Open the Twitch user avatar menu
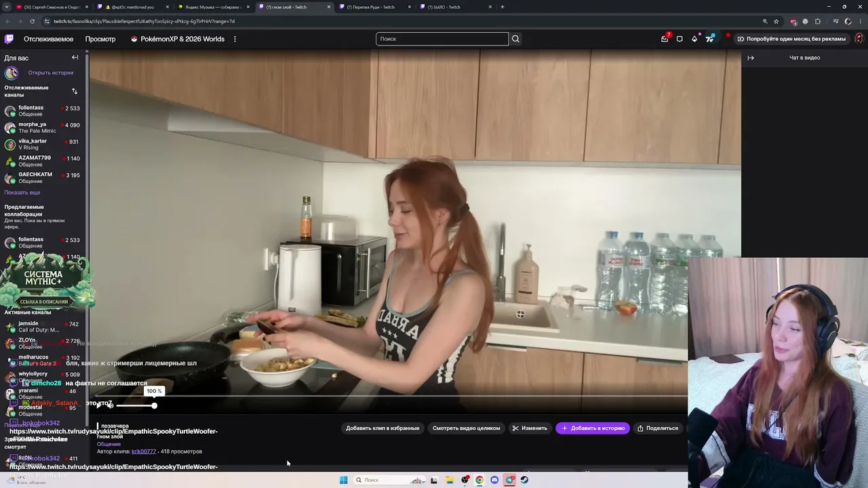The width and height of the screenshot is (868, 488). (x=859, y=39)
